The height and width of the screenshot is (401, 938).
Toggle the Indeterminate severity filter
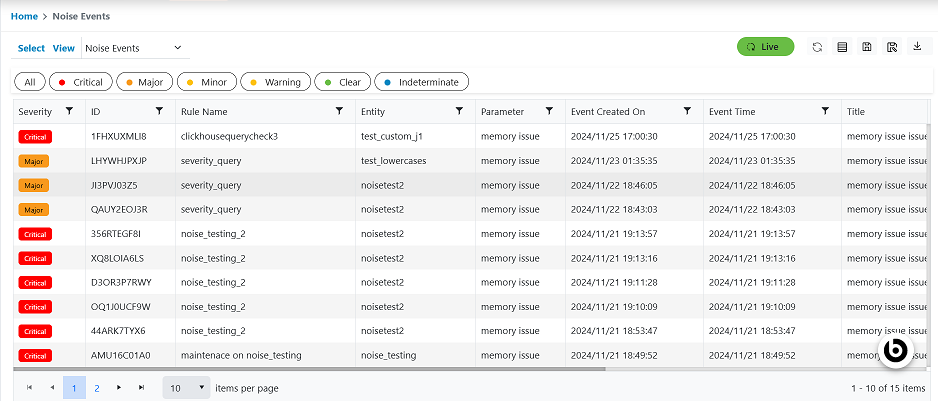tap(421, 82)
